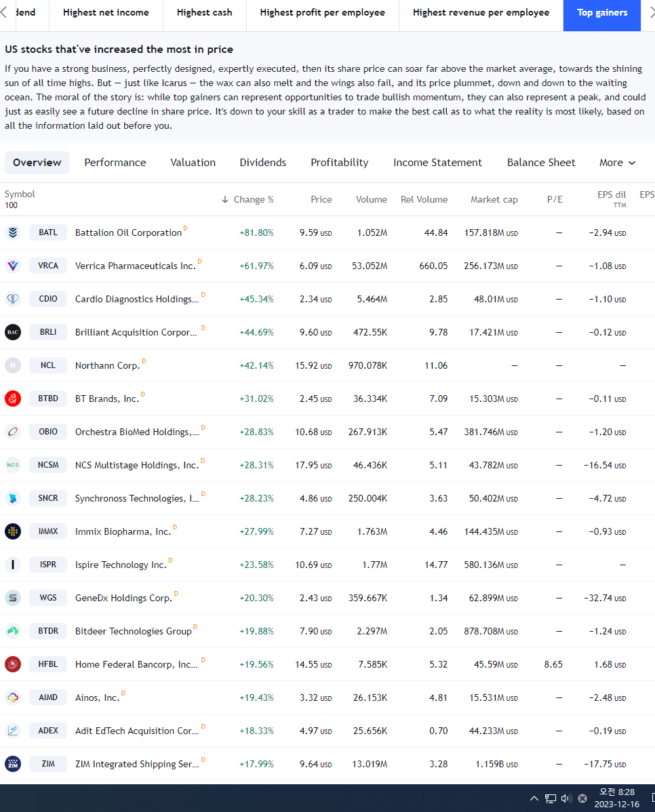This screenshot has width=655, height=812.
Task: Click the Bitdeer Technologies logo icon
Action: pyautogui.click(x=13, y=631)
